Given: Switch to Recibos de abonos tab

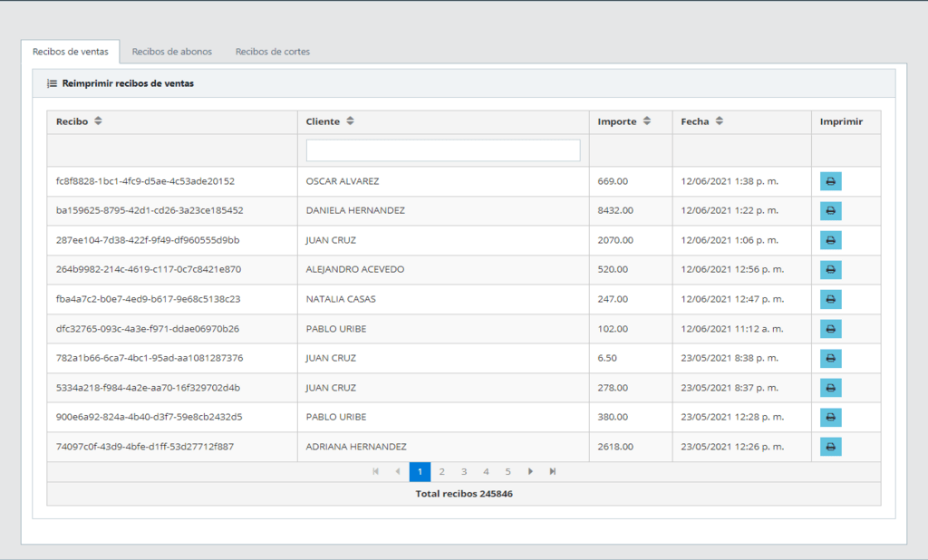Looking at the screenshot, I should point(172,52).
